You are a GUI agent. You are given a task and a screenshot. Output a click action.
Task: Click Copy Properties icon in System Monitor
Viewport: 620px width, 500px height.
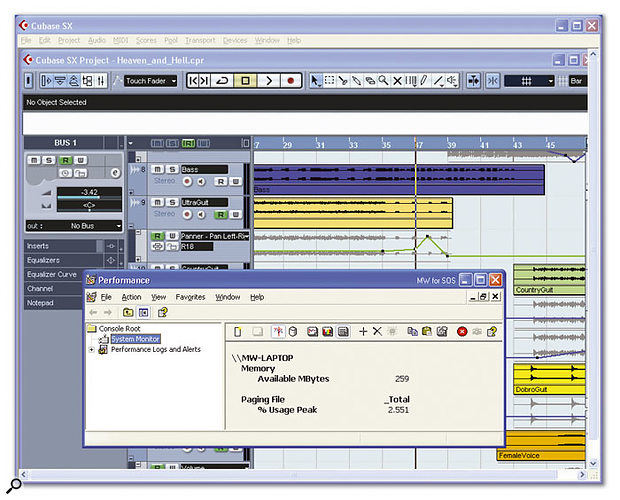coord(412,332)
